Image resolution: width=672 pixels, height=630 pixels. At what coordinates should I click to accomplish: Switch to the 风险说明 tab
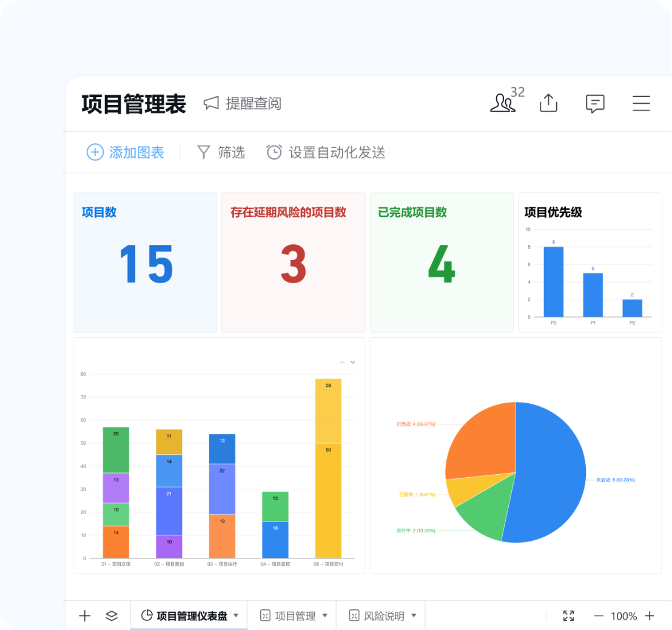pyautogui.click(x=383, y=616)
